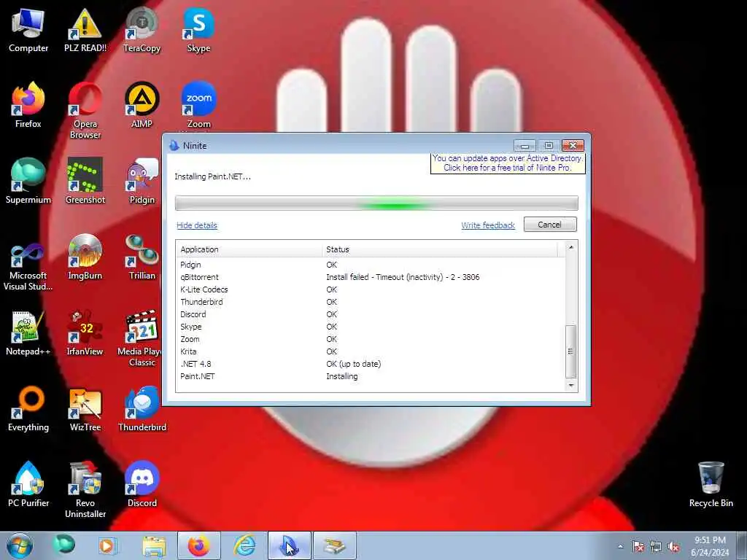
Task: Select the Supermium desktop icon
Action: click(x=28, y=181)
